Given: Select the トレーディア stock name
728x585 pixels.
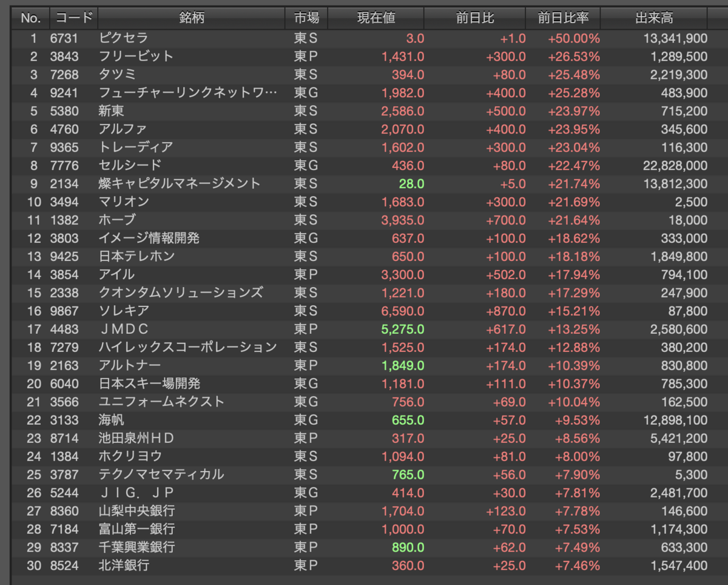Looking at the screenshot, I should (x=136, y=147).
